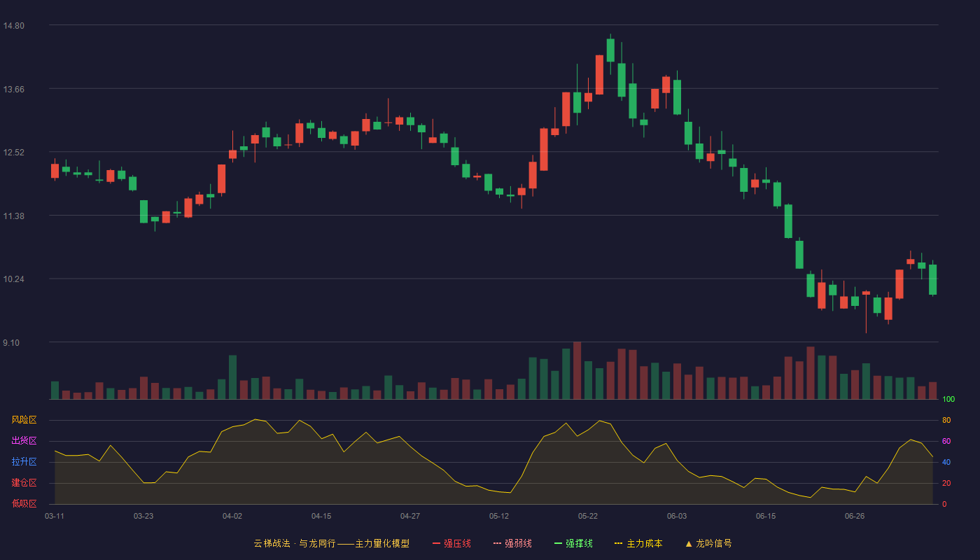
Task: Click the last green candlestick on the right
Action: (933, 279)
